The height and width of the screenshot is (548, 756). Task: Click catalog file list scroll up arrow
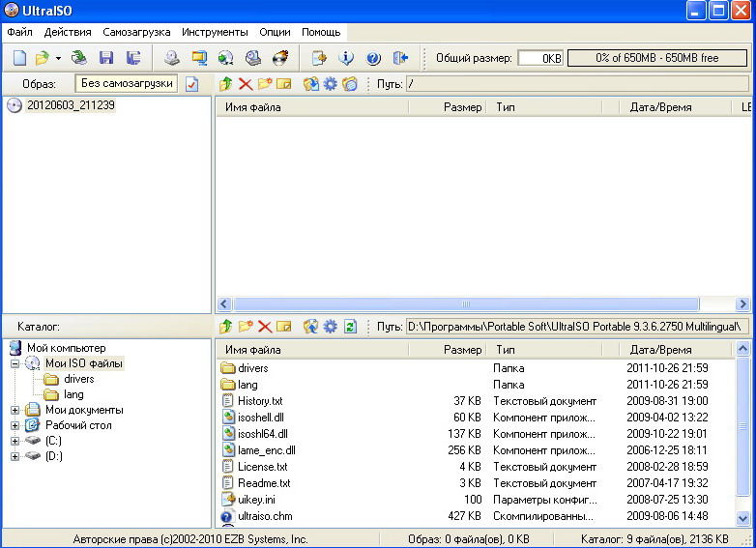click(742, 348)
